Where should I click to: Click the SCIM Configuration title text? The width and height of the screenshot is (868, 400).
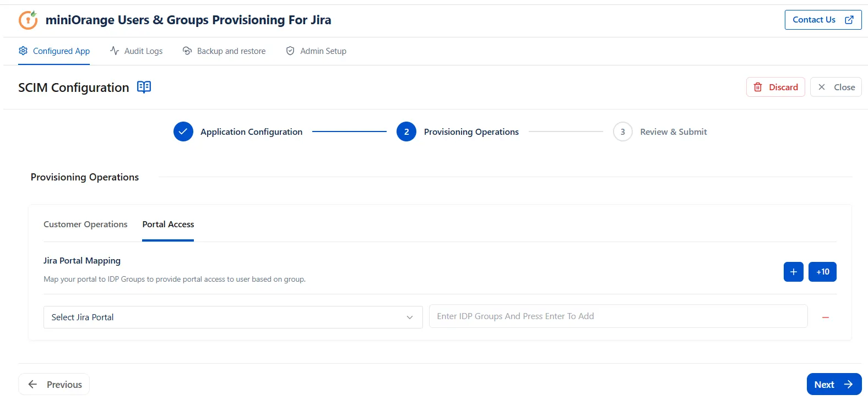pos(74,87)
